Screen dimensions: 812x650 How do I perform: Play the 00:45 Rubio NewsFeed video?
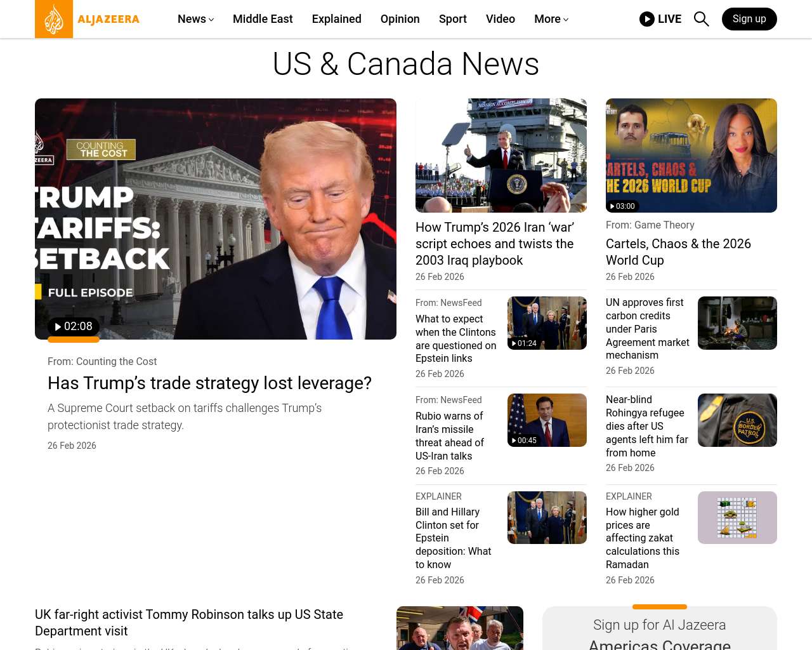pos(524,441)
